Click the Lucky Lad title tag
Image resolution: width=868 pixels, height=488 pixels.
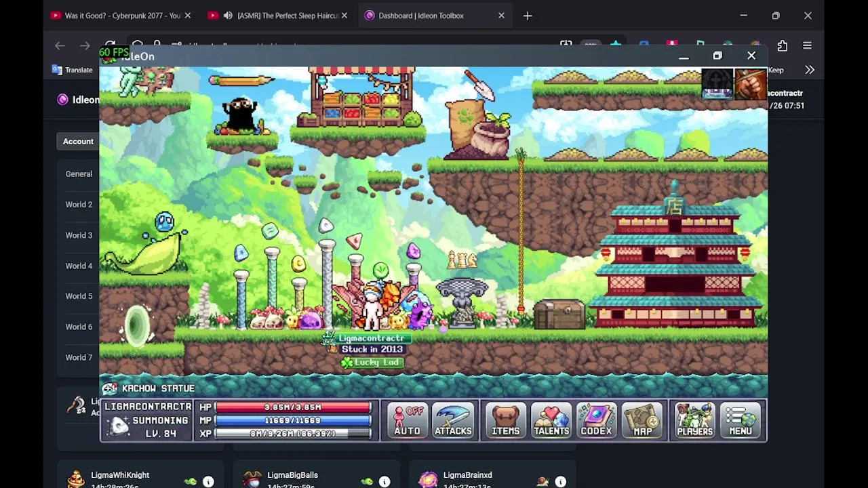[x=372, y=363]
